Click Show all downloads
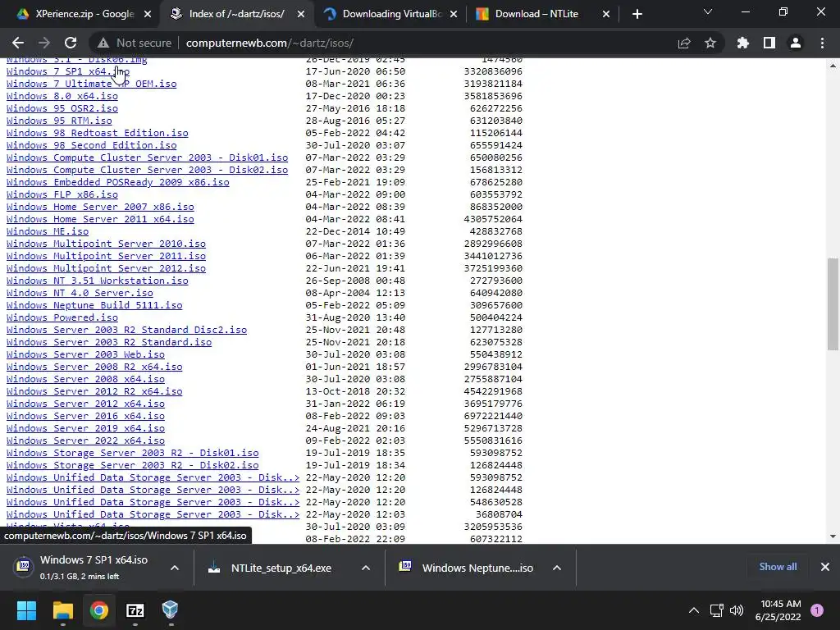The width and height of the screenshot is (840, 630). click(x=778, y=567)
